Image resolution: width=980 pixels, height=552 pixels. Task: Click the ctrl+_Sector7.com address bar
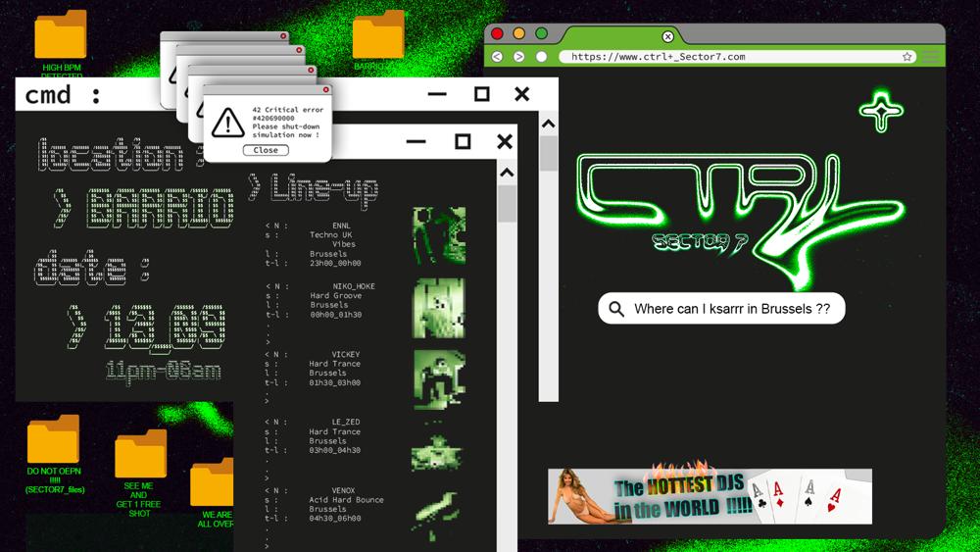click(738, 57)
